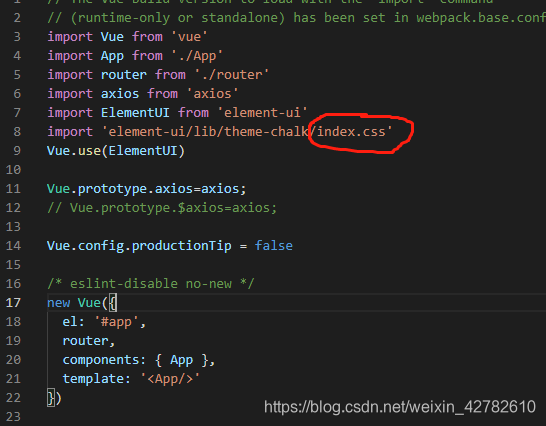Click productionTip property on line 14
Image resolution: width=546 pixels, height=426 pixels.
coord(181,246)
